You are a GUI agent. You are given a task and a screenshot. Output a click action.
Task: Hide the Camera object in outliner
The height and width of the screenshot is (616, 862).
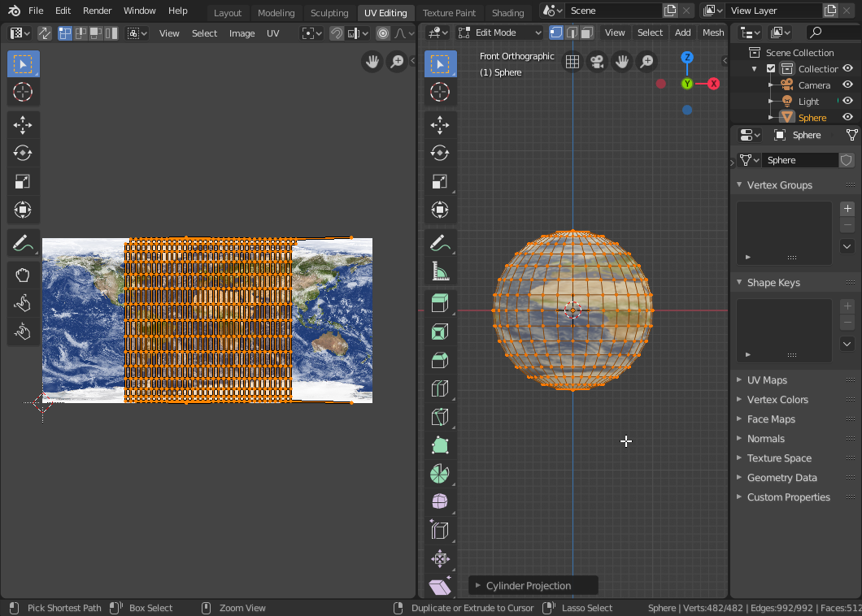pyautogui.click(x=847, y=85)
